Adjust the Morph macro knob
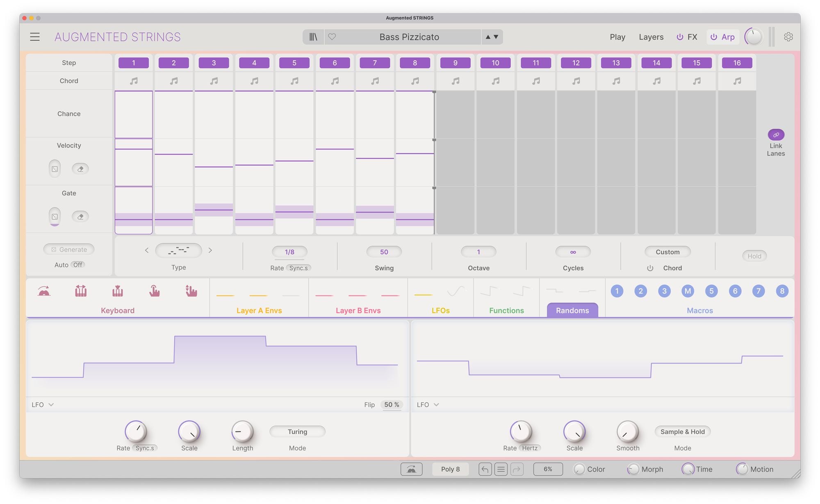Image resolution: width=820 pixels, height=504 pixels. point(633,469)
